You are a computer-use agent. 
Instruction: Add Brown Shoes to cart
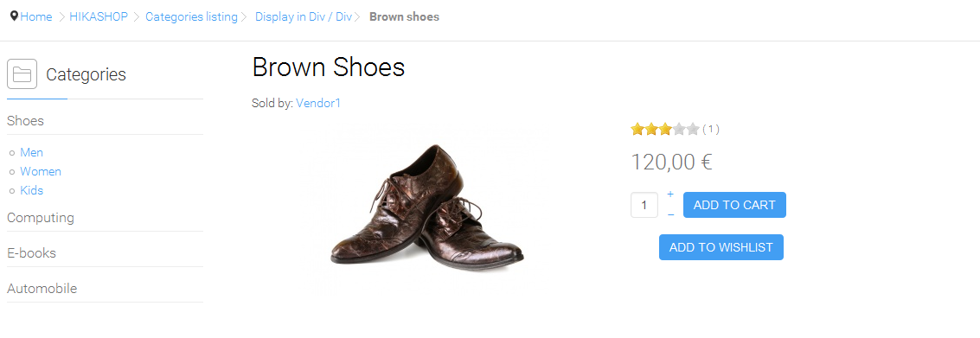(734, 205)
